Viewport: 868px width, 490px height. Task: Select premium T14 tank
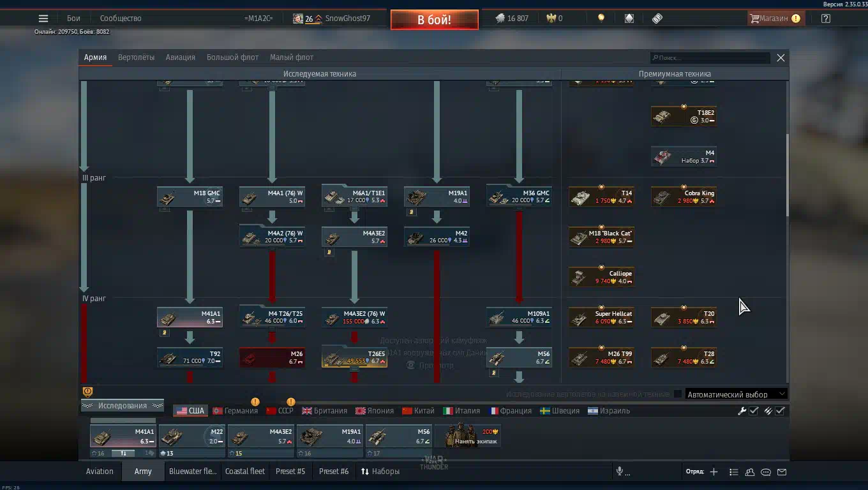click(x=601, y=197)
